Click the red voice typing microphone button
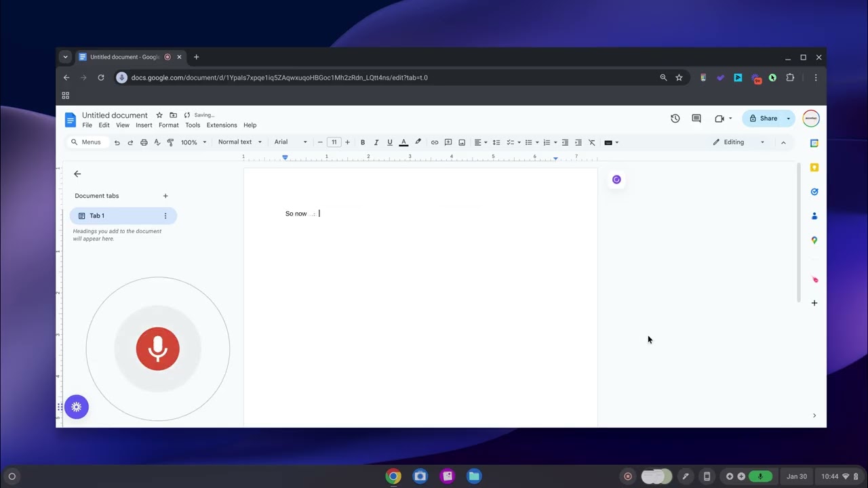This screenshot has width=868, height=488. coord(157,348)
